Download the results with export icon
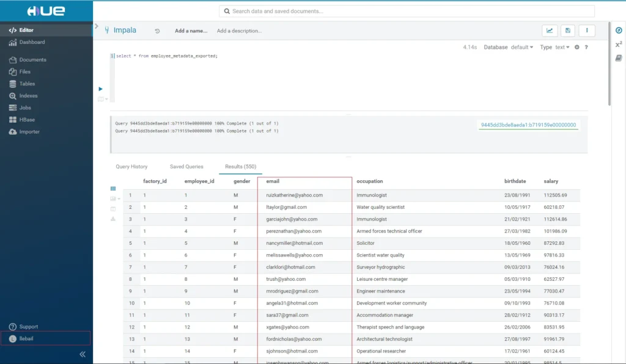 (x=113, y=219)
